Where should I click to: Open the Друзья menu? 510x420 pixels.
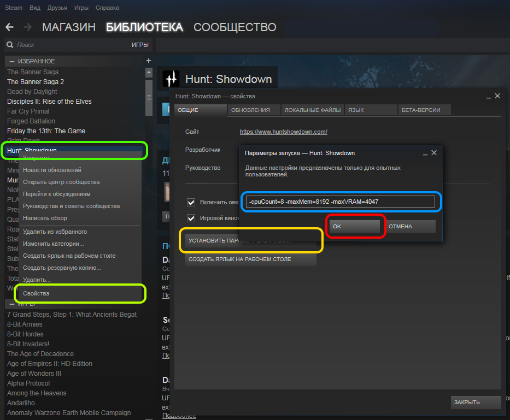click(57, 8)
